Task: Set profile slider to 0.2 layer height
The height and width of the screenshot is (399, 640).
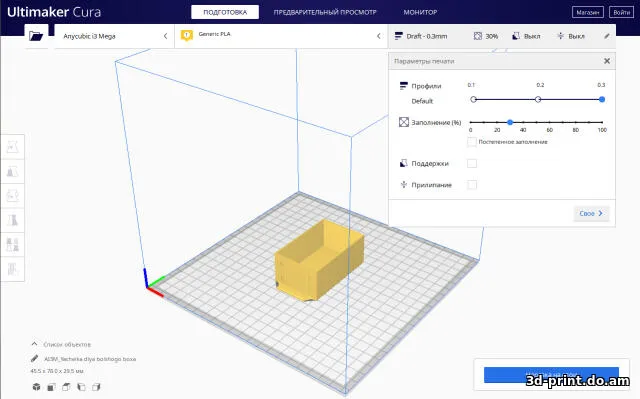Action: point(538,99)
